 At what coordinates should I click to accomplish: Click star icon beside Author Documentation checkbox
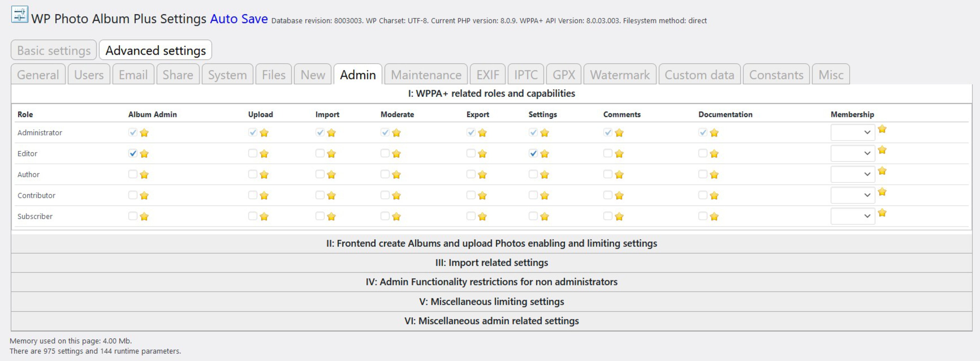[x=714, y=175]
